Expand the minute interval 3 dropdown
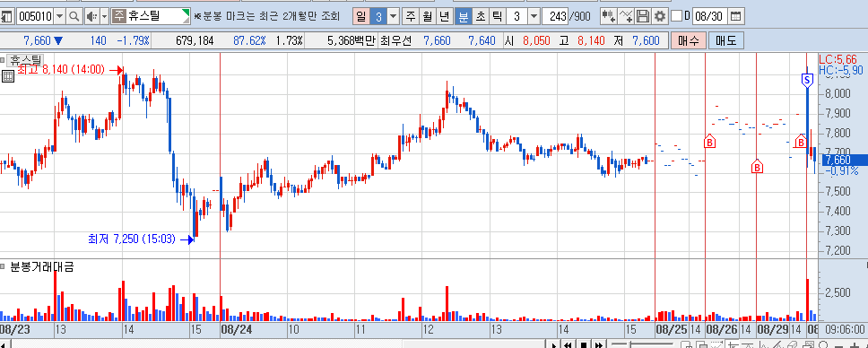 (534, 16)
